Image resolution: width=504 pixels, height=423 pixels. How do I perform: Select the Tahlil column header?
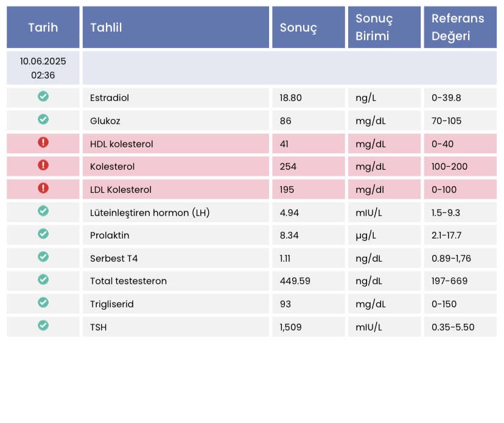click(176, 27)
